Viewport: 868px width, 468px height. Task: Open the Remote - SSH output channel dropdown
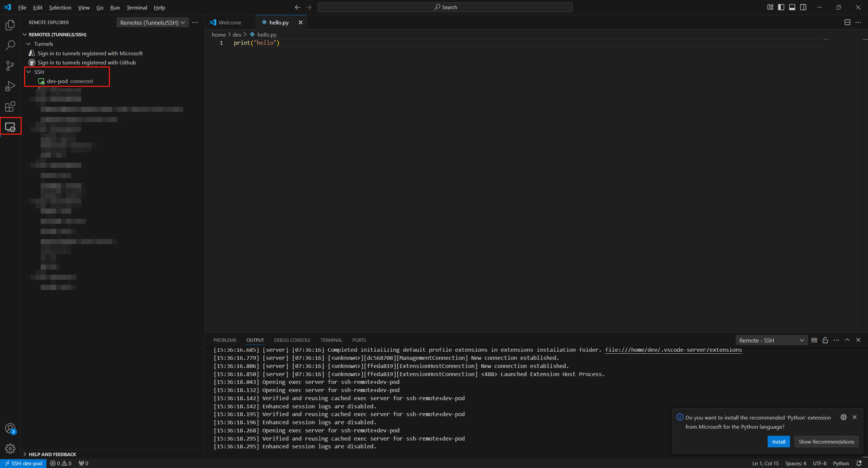click(x=771, y=340)
